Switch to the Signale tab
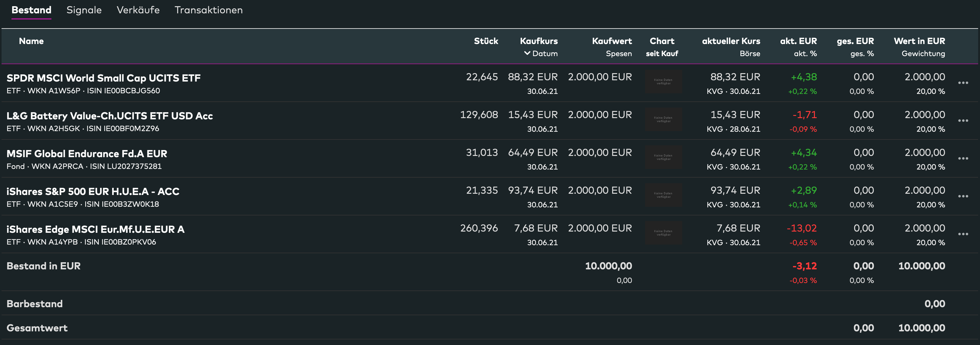Image resolution: width=980 pixels, height=345 pixels. tap(84, 10)
